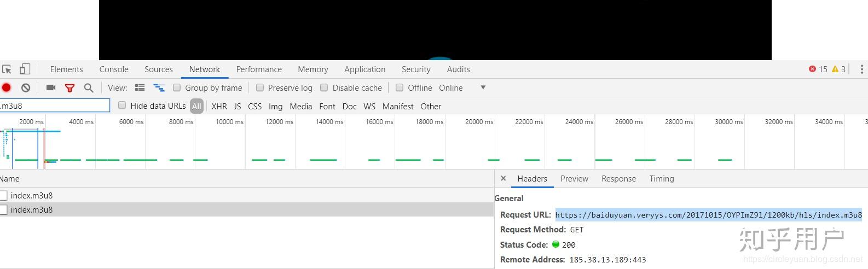Toggle the device toolbar icon
The width and height of the screenshot is (868, 269).
pyautogui.click(x=25, y=69)
